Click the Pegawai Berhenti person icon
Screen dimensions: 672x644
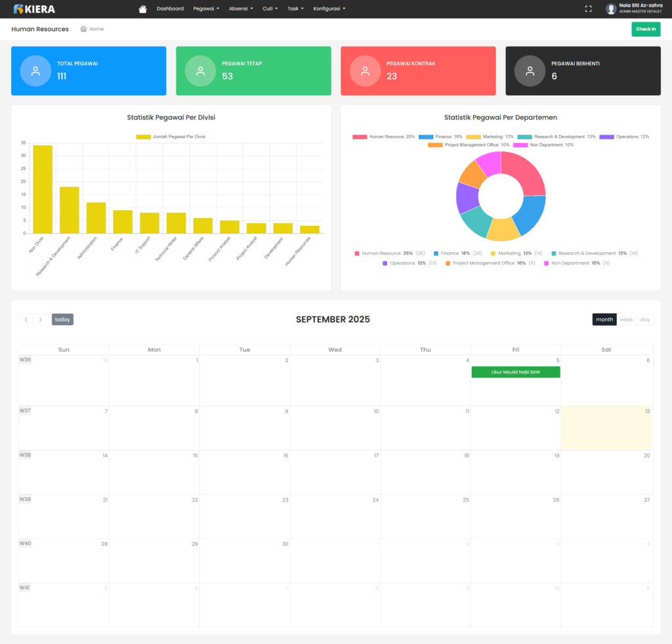coord(530,71)
